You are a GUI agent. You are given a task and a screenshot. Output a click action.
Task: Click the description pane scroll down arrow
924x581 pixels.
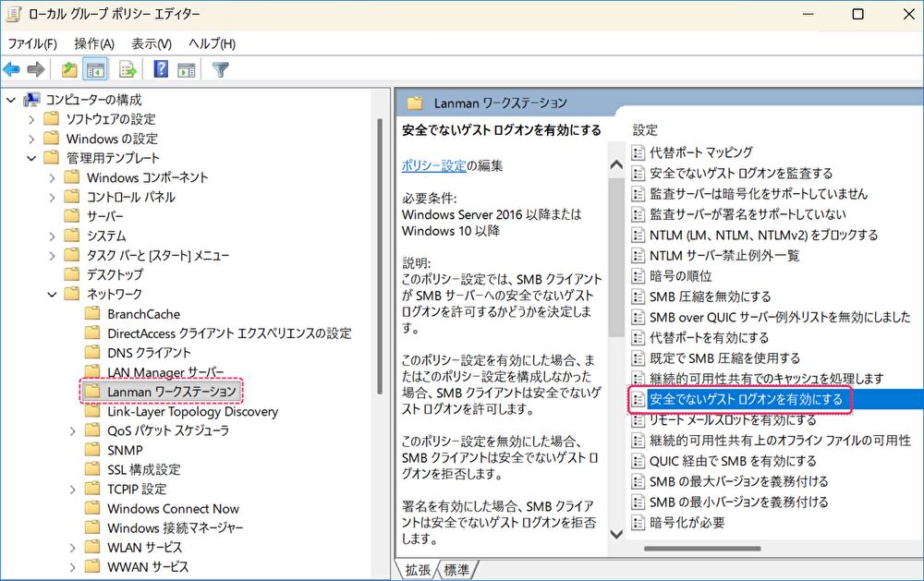point(616,534)
